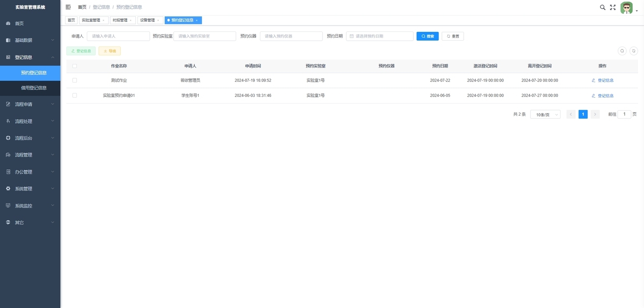Screen dimensions: 644x308
Task: Click the 其它 sidebar icon
Action: pyautogui.click(x=8, y=223)
